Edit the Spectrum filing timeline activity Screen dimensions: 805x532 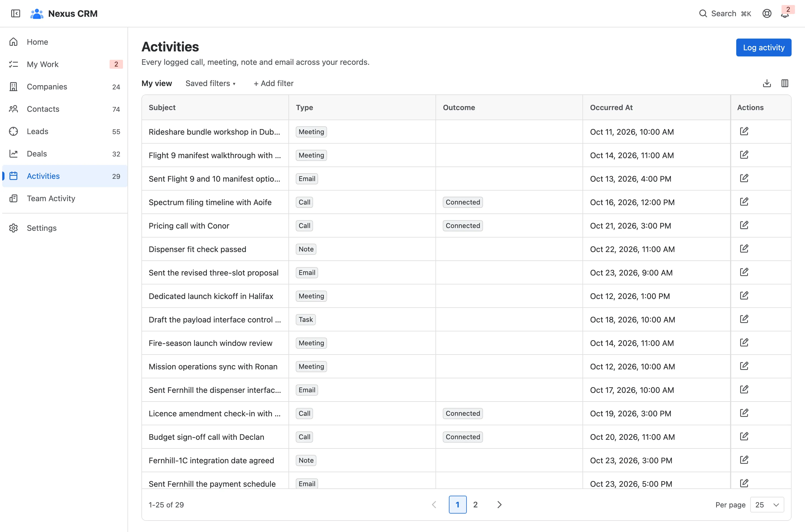pyautogui.click(x=744, y=202)
